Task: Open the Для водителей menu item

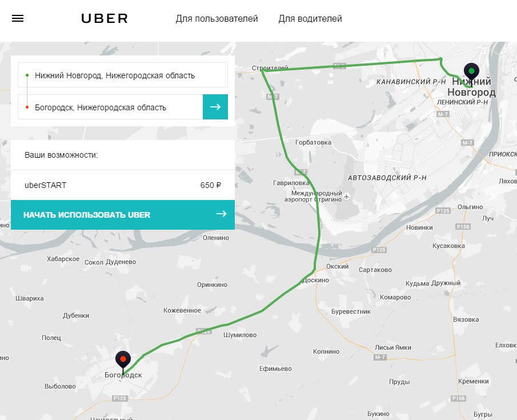Action: point(310,19)
